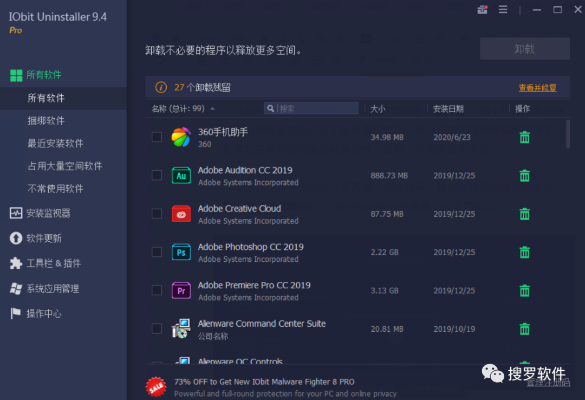Image resolution: width=585 pixels, height=400 pixels.
Task: Select the Adobe Premiere Pro CC 2019 name text
Action: [254, 285]
